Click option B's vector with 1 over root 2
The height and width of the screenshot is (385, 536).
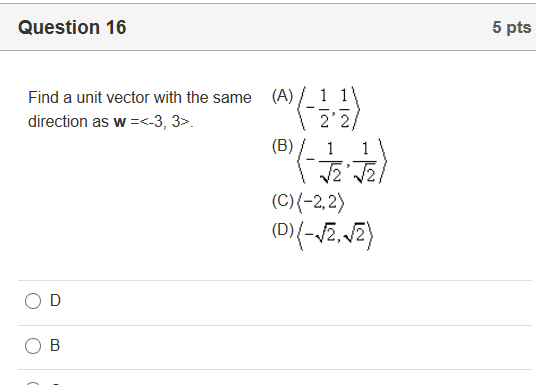[342, 161]
